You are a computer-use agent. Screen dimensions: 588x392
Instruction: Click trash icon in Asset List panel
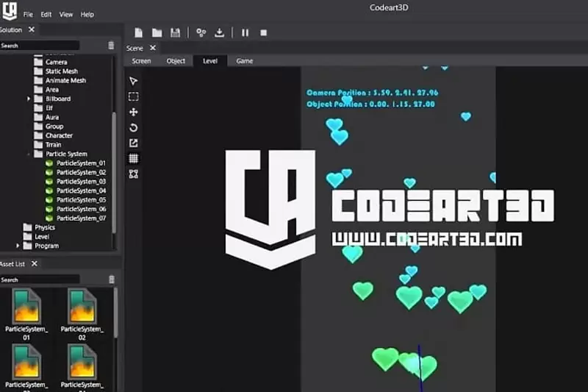112,279
